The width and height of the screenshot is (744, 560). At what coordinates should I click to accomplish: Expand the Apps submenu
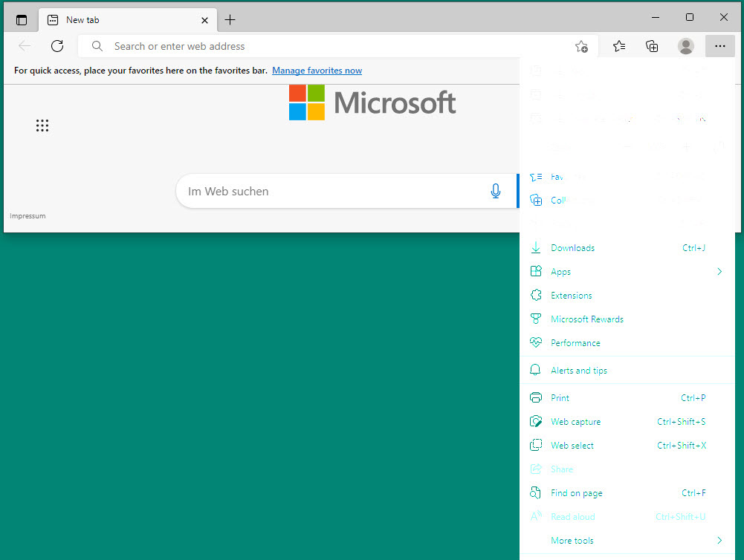(627, 272)
